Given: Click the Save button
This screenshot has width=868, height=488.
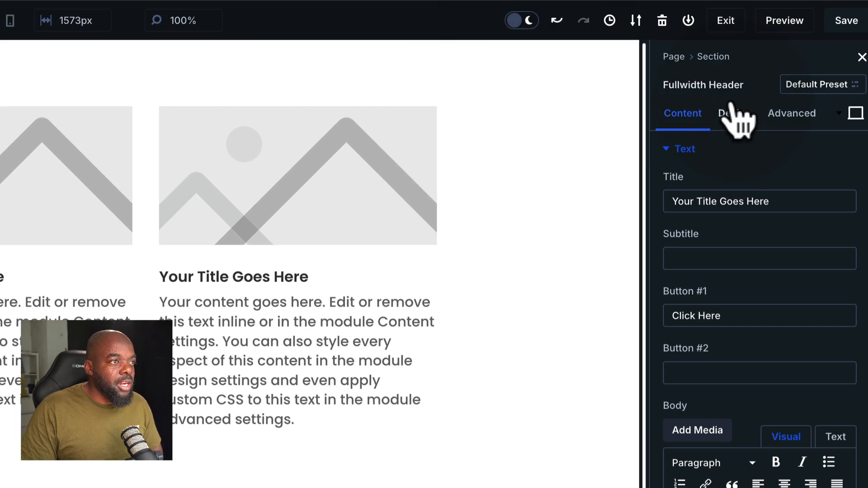Looking at the screenshot, I should pyautogui.click(x=846, y=20).
